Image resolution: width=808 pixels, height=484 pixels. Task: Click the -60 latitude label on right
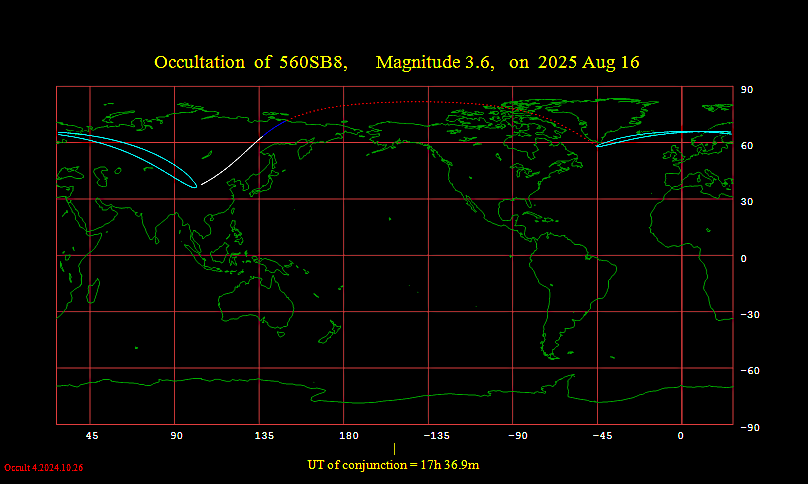[x=746, y=371]
